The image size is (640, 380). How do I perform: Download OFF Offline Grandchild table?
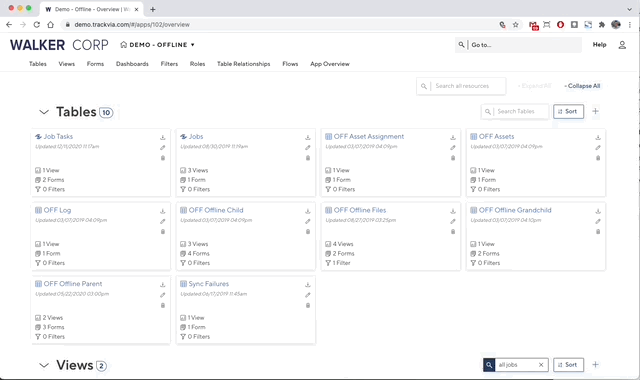coord(598,211)
